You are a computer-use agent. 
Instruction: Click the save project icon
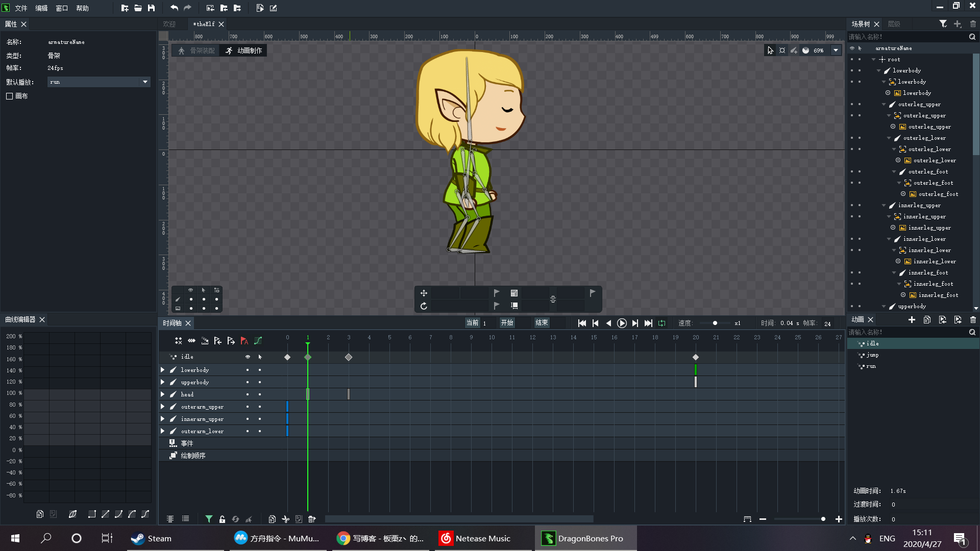point(151,8)
